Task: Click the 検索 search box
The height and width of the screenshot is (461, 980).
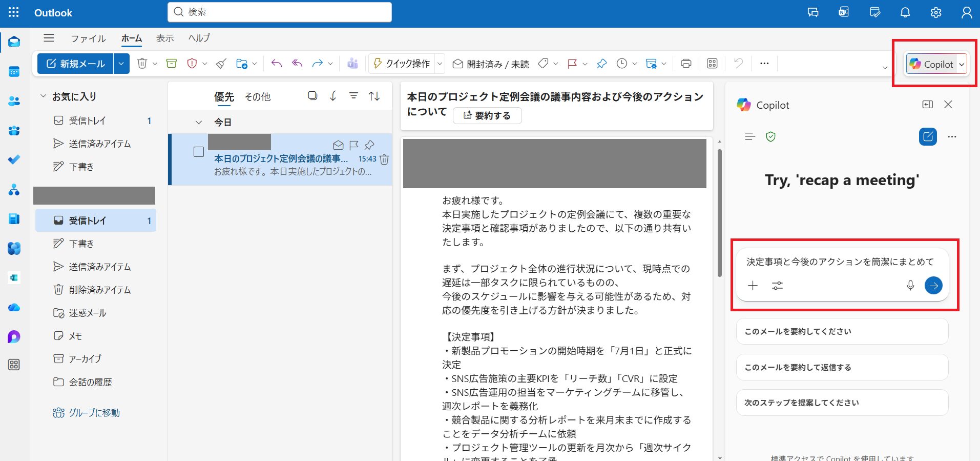Action: (x=280, y=12)
